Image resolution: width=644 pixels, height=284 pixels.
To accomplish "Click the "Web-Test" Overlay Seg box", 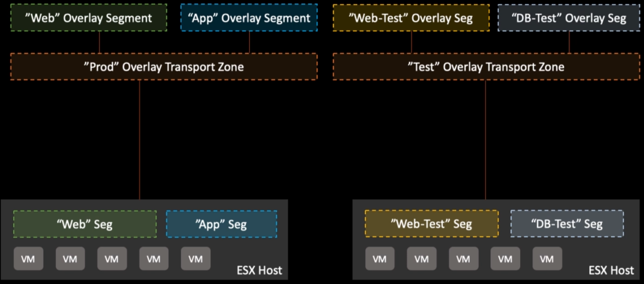I will pyautogui.click(x=411, y=18).
